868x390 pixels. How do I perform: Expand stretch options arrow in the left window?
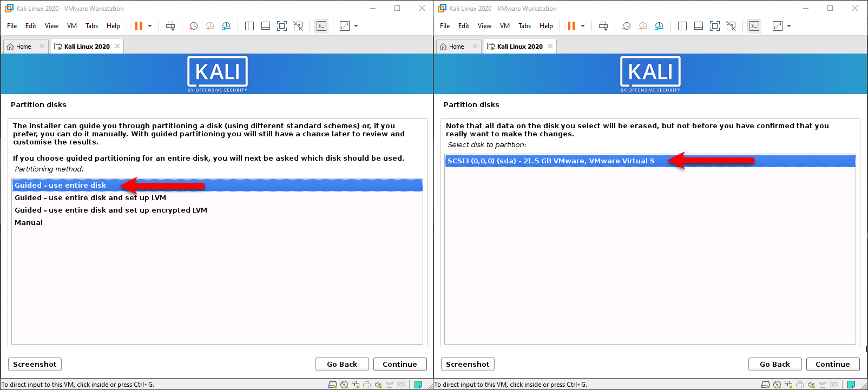tap(356, 26)
